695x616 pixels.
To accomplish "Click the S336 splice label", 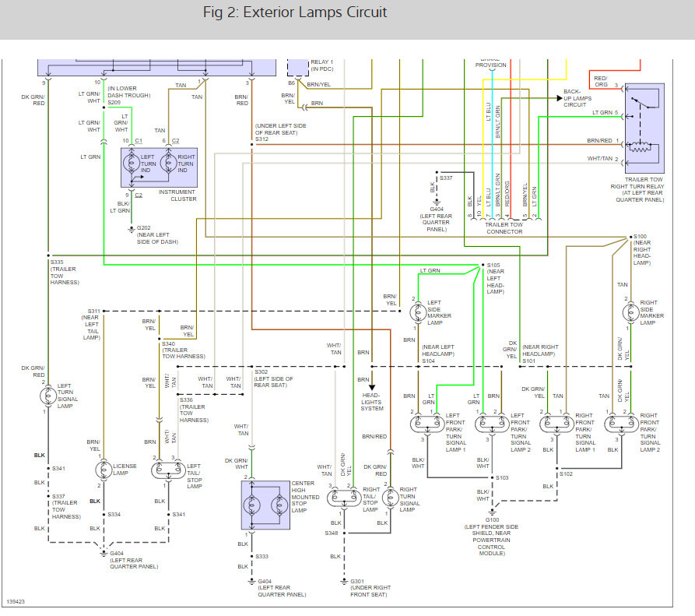I will [186, 400].
